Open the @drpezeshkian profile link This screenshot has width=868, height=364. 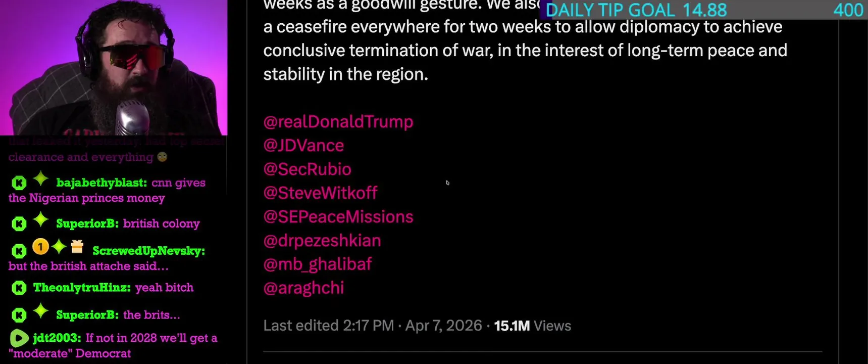(x=322, y=241)
